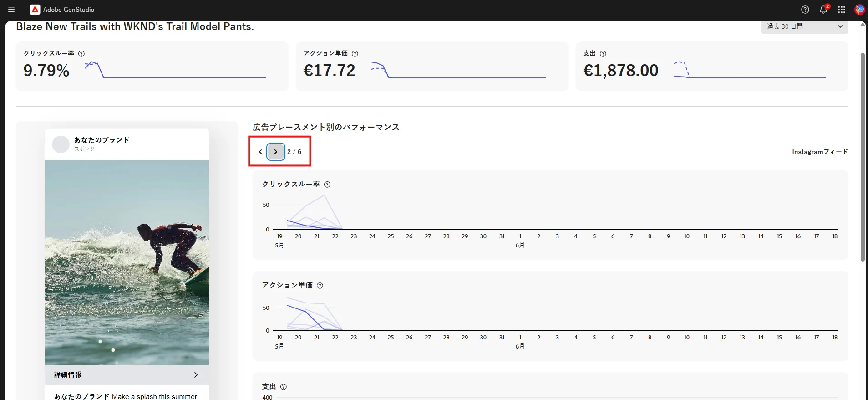The width and height of the screenshot is (868, 400).
Task: Open the user profile avatar
Action: pos(859,10)
